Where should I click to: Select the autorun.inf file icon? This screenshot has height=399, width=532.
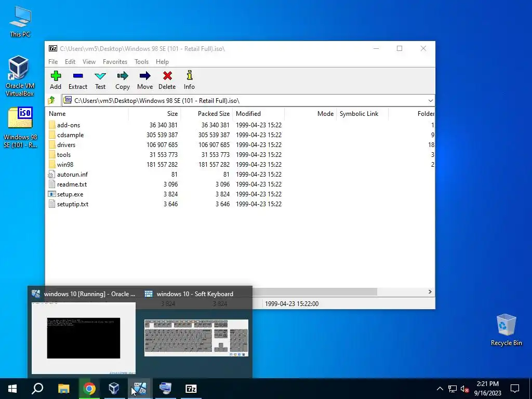coord(51,175)
